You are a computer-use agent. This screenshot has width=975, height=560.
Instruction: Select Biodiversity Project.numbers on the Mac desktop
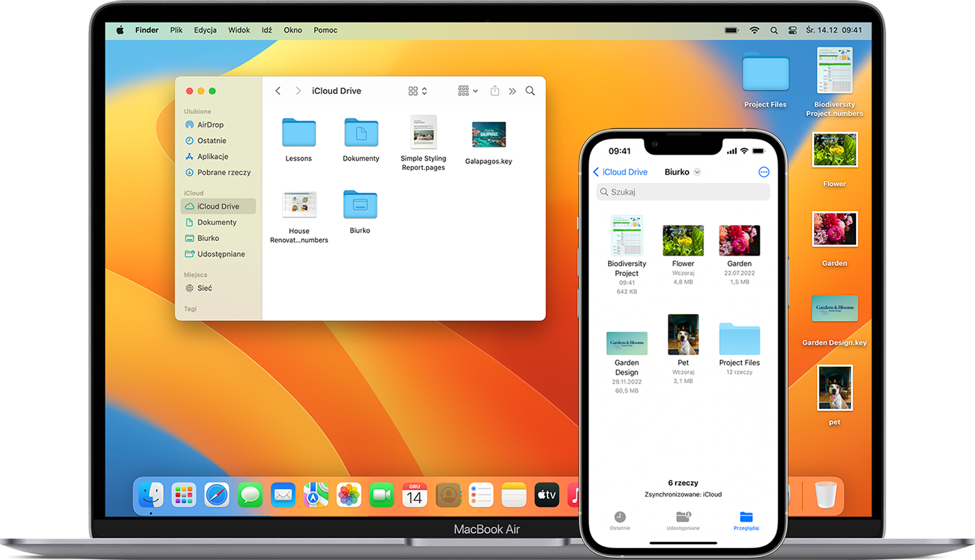tap(834, 70)
